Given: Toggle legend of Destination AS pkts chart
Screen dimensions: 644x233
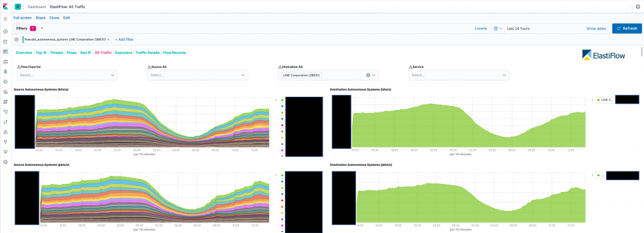Looking at the screenshot, I should point(592,175).
